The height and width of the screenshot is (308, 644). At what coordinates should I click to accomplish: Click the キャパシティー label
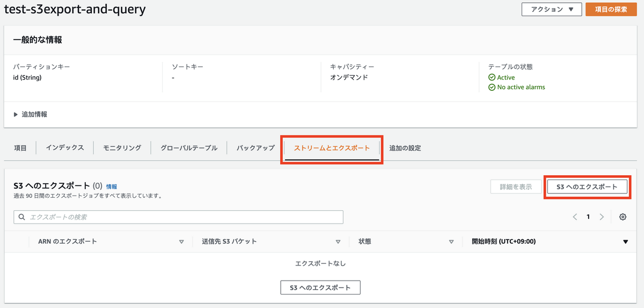point(352,67)
